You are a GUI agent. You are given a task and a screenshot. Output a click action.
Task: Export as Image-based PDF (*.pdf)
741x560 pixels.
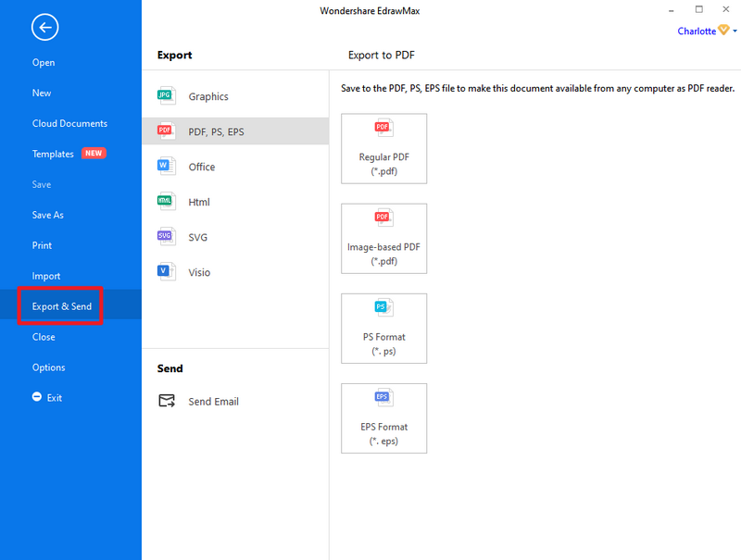[383, 239]
